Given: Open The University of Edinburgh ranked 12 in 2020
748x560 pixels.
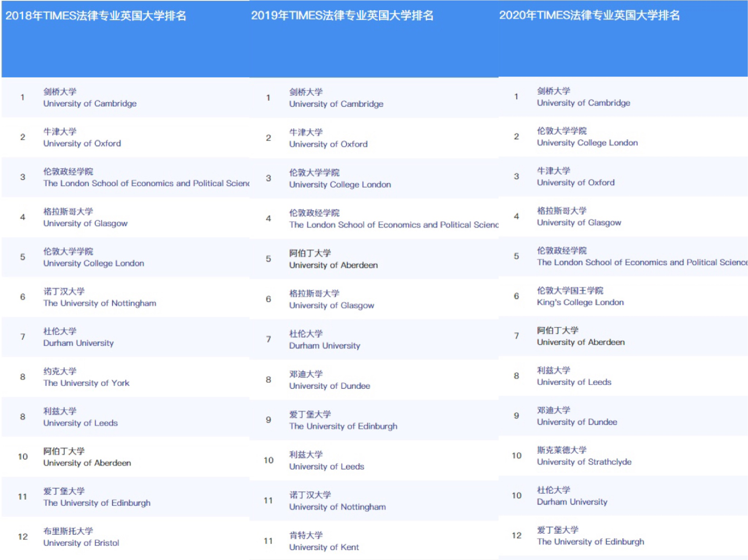Looking at the screenshot, I should point(590,542).
